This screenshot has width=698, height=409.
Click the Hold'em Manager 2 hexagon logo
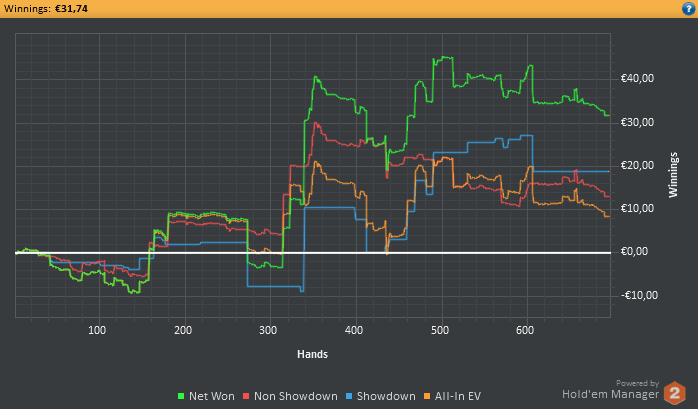[675, 393]
